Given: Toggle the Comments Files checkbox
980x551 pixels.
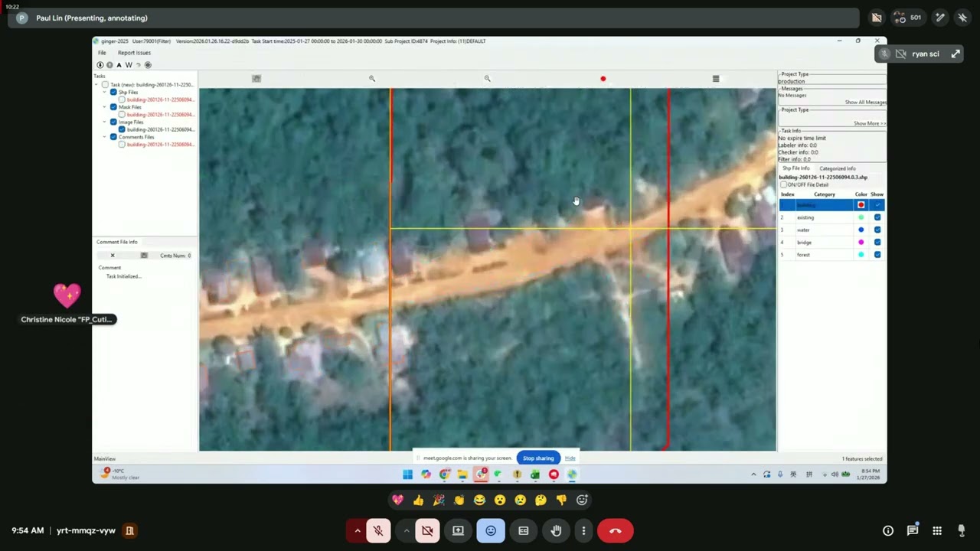Looking at the screenshot, I should tap(113, 137).
